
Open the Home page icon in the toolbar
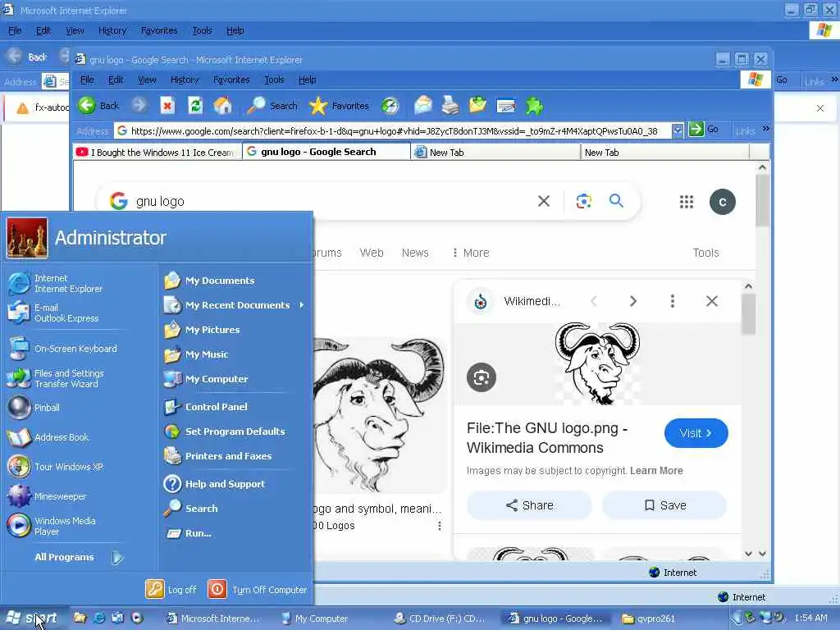[x=223, y=106]
